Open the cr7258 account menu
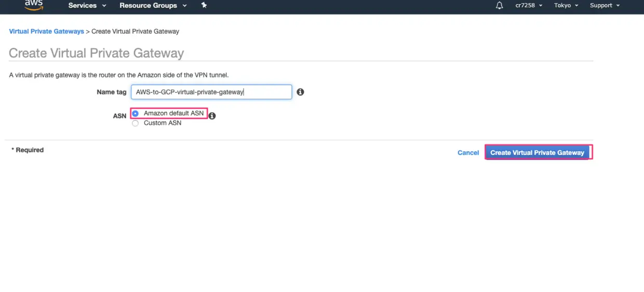 click(529, 5)
